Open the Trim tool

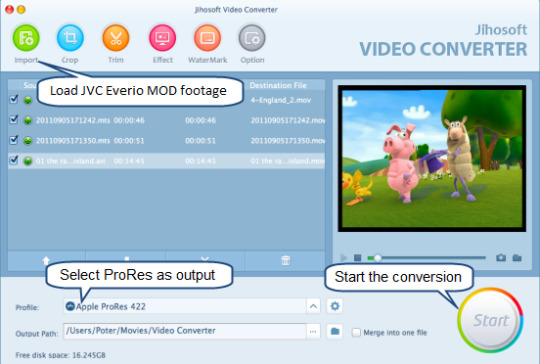116,38
